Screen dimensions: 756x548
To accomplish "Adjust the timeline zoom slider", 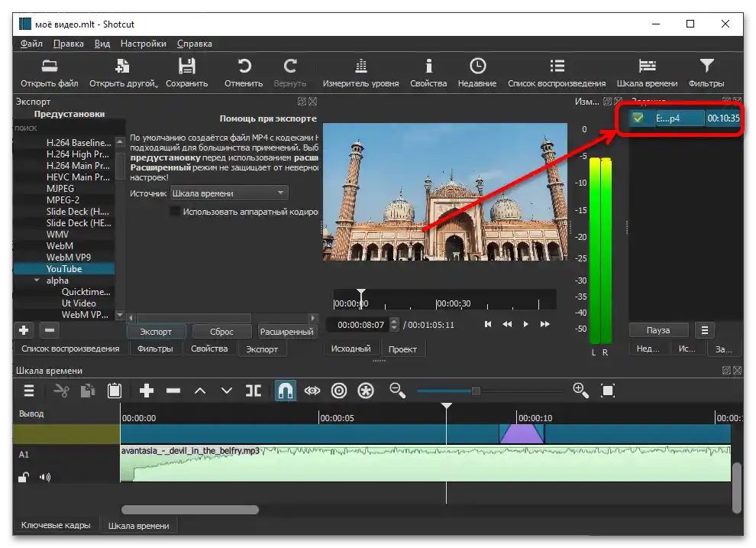I will pyautogui.click(x=476, y=391).
